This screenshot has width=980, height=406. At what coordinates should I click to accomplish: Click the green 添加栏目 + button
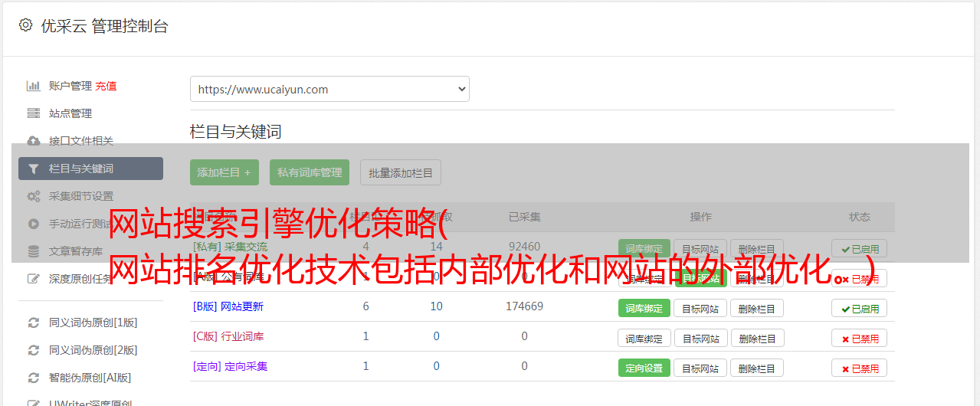225,172
